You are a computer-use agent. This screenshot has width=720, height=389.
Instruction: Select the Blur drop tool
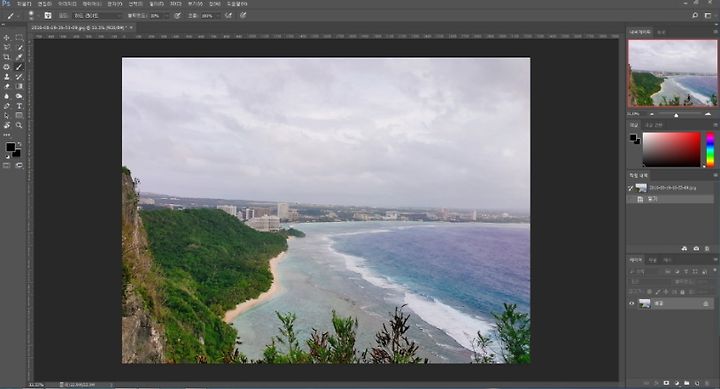6,96
